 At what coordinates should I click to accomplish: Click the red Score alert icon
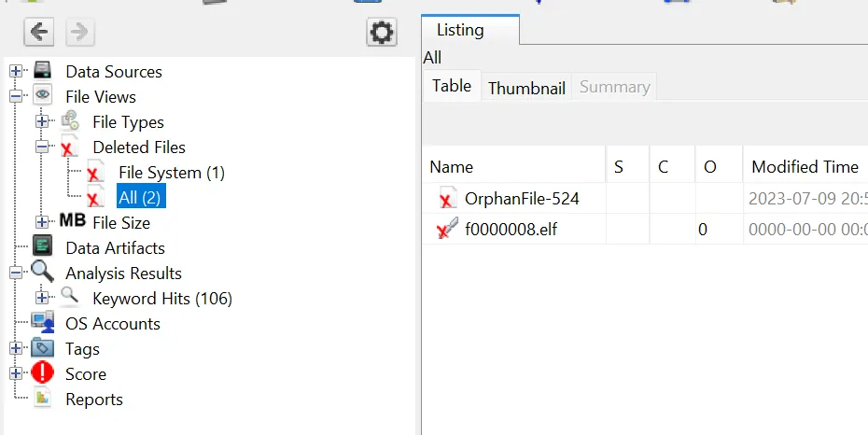pyautogui.click(x=43, y=374)
